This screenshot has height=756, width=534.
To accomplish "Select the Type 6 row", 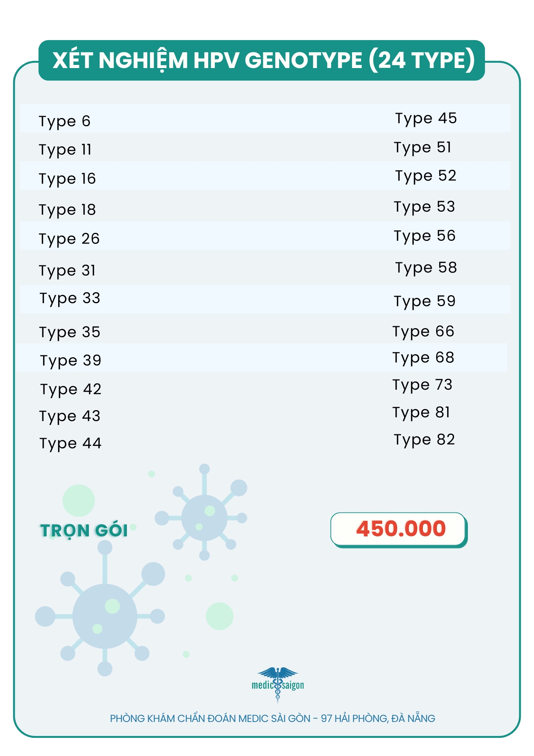I will click(x=65, y=121).
